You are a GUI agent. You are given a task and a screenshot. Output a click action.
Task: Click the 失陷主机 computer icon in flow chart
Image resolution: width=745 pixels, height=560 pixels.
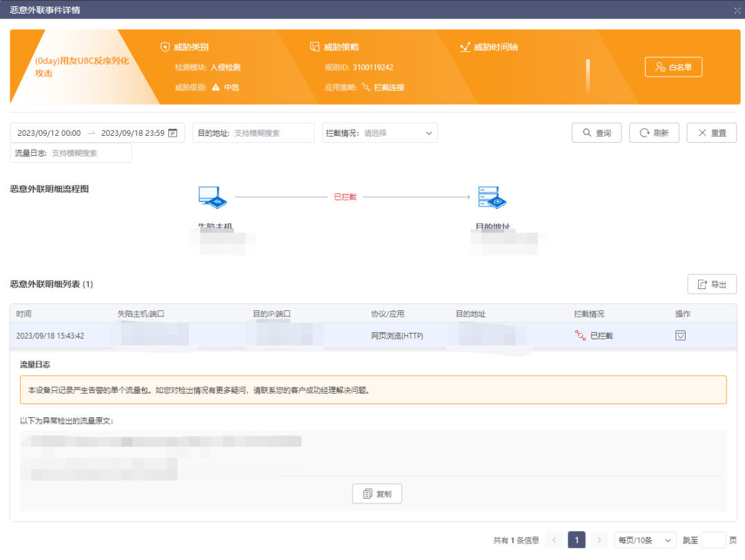click(212, 197)
